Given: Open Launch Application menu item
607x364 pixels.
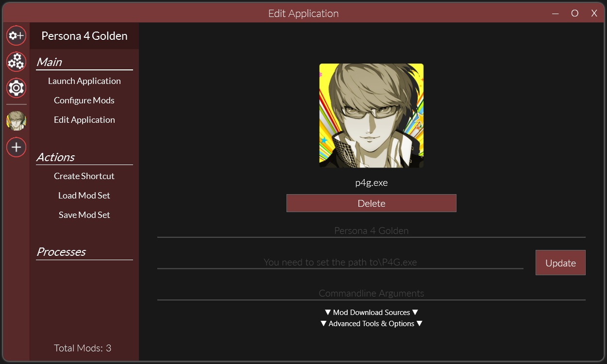Looking at the screenshot, I should (x=84, y=81).
